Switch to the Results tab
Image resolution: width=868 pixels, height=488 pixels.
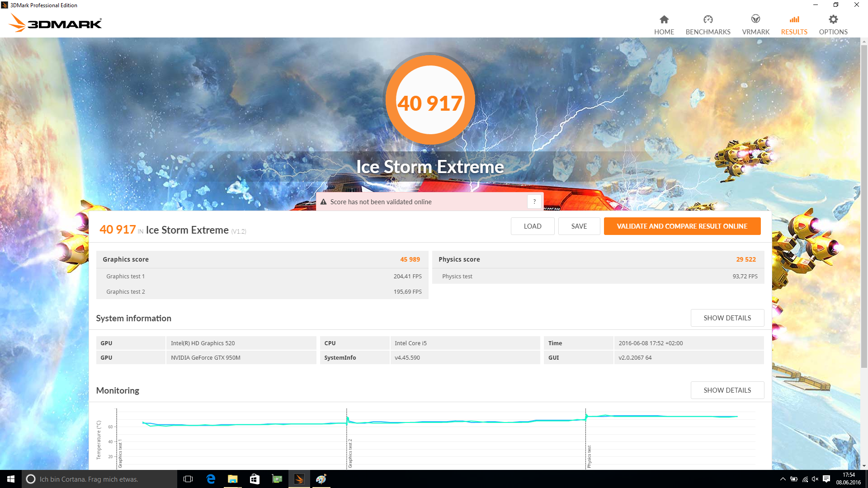pyautogui.click(x=794, y=25)
